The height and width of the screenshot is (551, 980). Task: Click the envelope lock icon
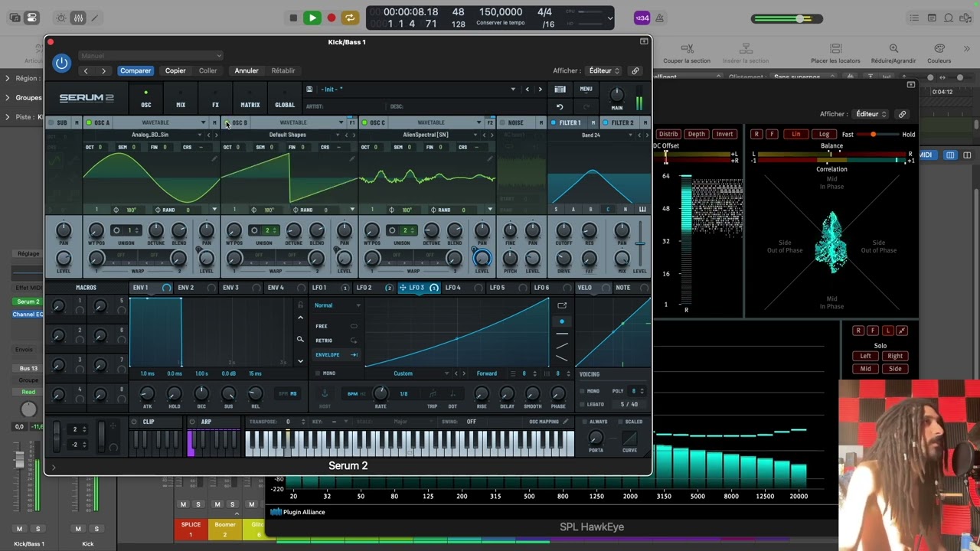300,305
